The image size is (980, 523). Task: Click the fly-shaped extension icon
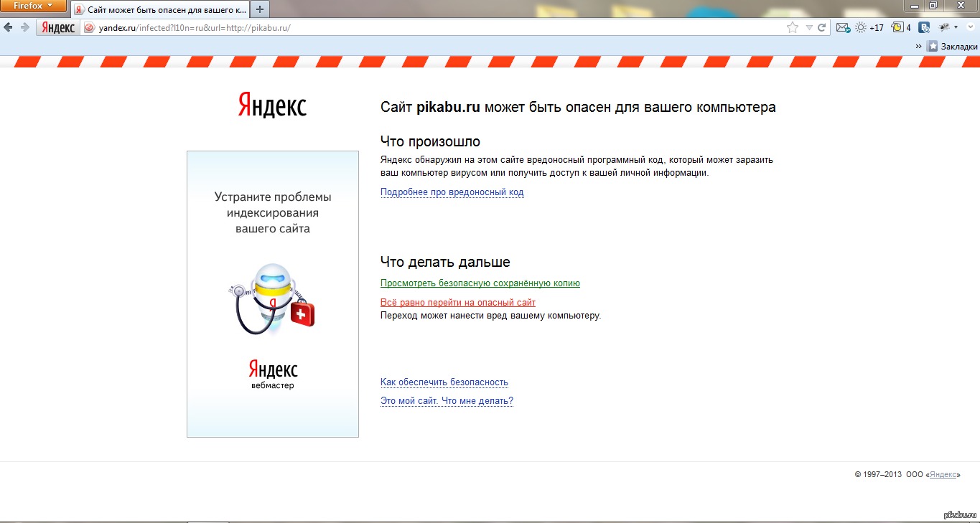945,27
